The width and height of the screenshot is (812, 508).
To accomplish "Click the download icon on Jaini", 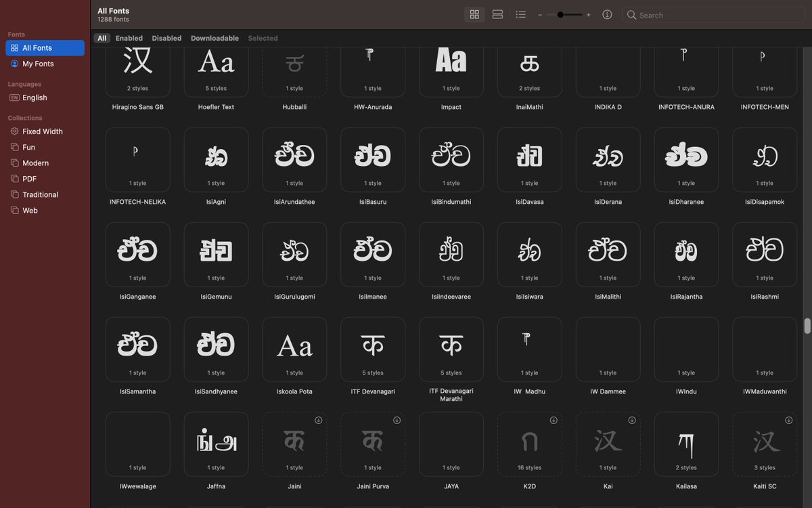I will pyautogui.click(x=318, y=421).
